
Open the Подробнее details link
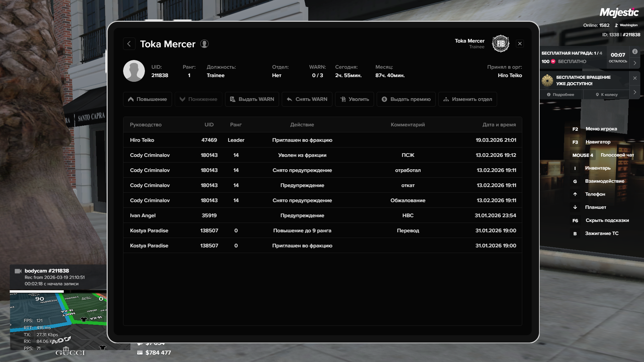tap(560, 95)
